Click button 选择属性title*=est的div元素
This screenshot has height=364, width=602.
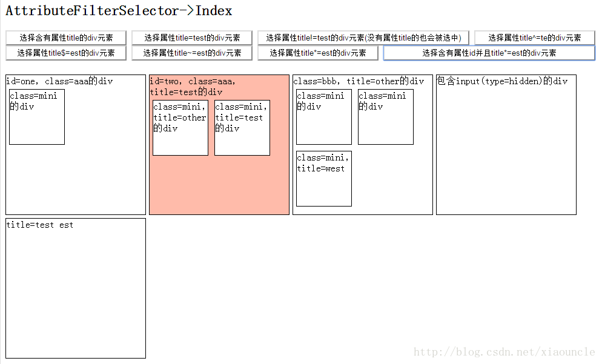(x=318, y=53)
